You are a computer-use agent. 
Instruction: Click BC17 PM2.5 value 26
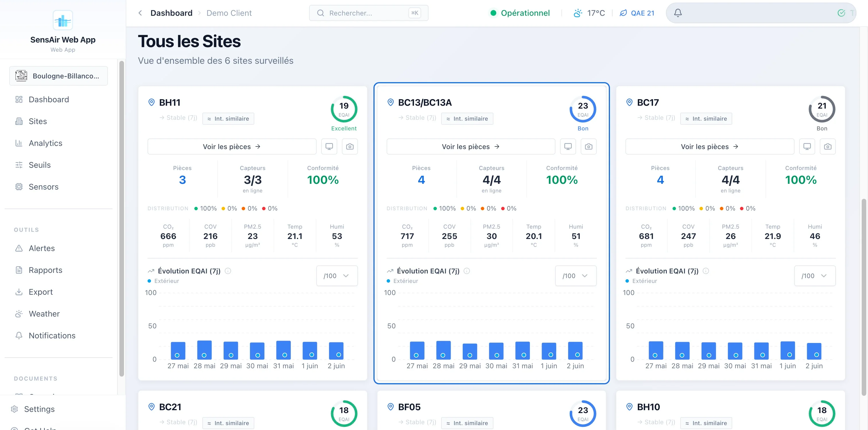coord(730,236)
